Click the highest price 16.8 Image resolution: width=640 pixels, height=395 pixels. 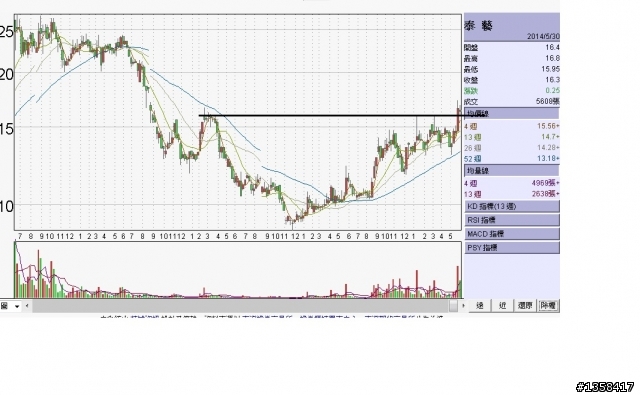(x=552, y=58)
